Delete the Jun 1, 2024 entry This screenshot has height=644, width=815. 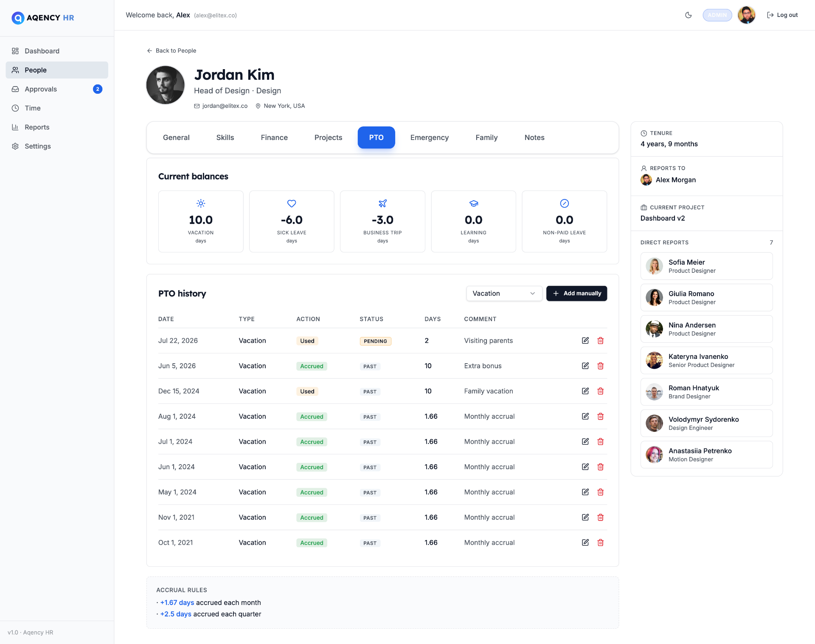click(600, 467)
